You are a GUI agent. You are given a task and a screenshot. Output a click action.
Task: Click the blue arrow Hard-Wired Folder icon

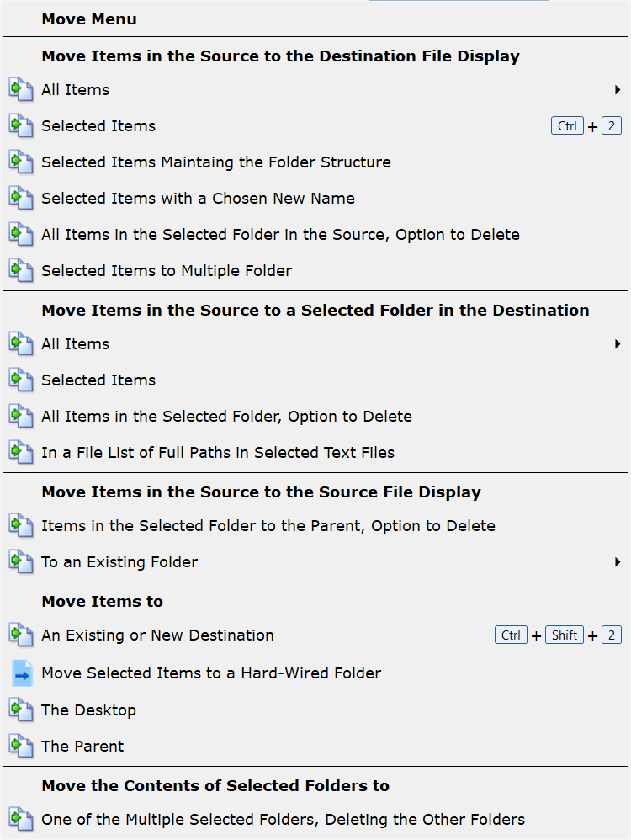pos(22,673)
